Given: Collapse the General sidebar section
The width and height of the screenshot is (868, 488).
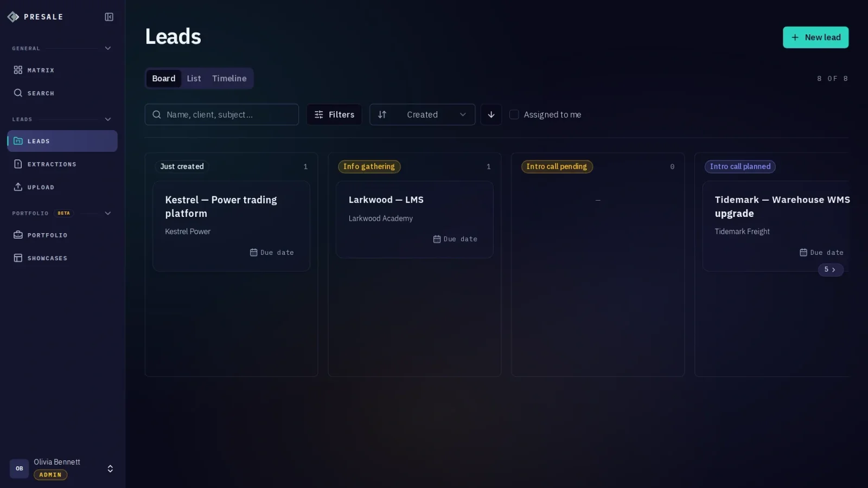Looking at the screenshot, I should 108,48.
